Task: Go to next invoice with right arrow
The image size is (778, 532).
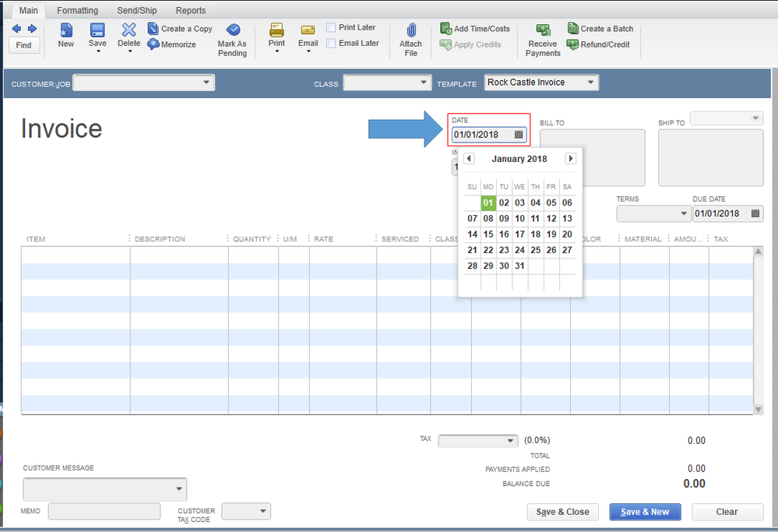Action: tap(32, 29)
